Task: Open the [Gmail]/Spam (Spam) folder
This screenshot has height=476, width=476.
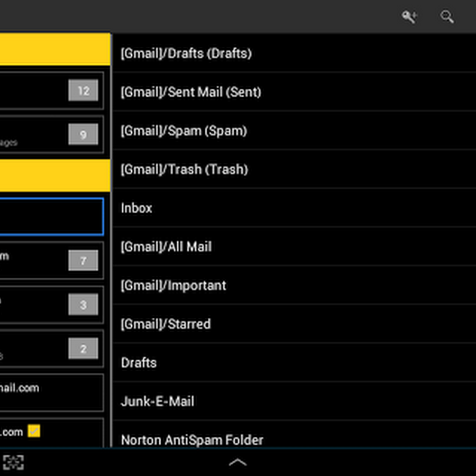Action: coord(294,131)
